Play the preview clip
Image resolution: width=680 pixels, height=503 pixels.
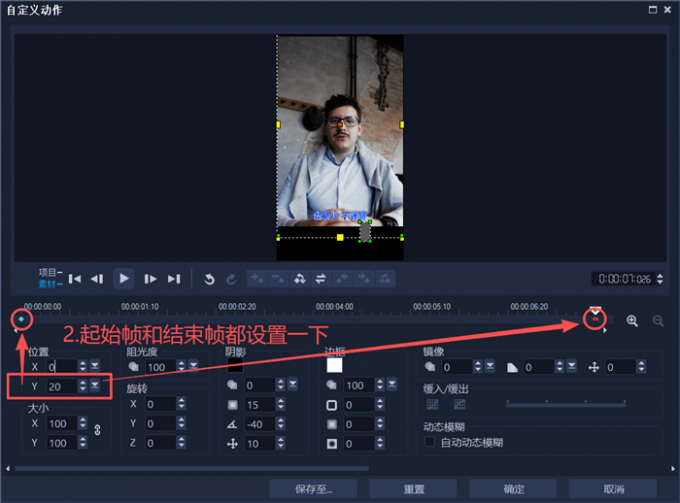[124, 278]
